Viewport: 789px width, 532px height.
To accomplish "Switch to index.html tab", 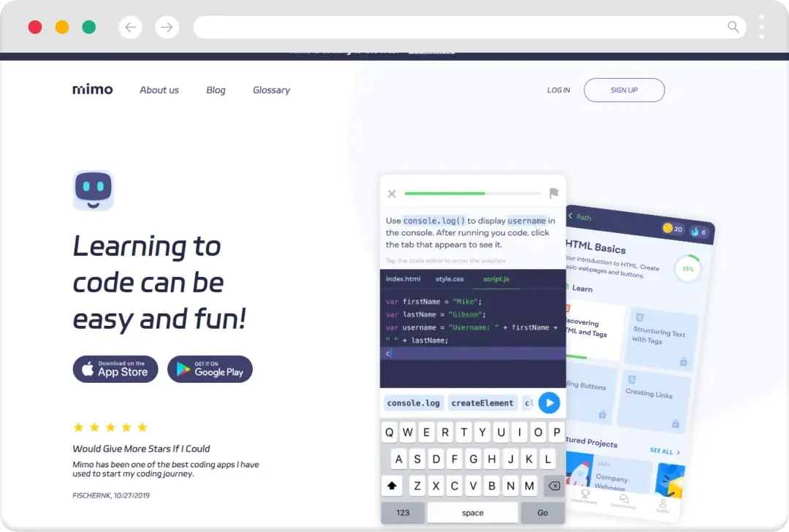I will click(x=403, y=279).
